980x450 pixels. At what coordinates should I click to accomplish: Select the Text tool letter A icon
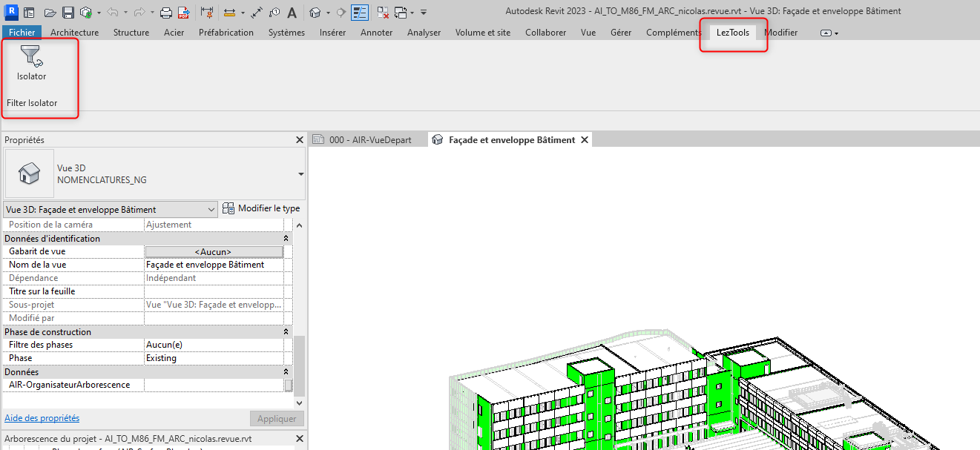[x=292, y=13]
